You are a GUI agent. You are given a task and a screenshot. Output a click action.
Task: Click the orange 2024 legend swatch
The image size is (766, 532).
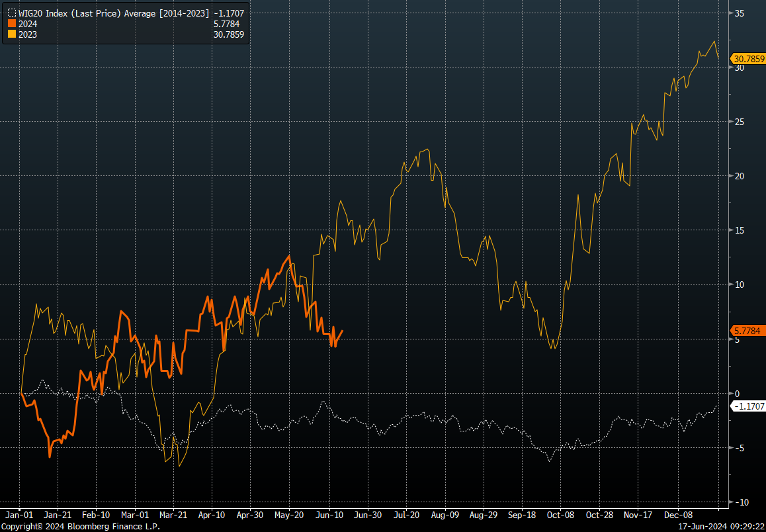tap(11, 23)
